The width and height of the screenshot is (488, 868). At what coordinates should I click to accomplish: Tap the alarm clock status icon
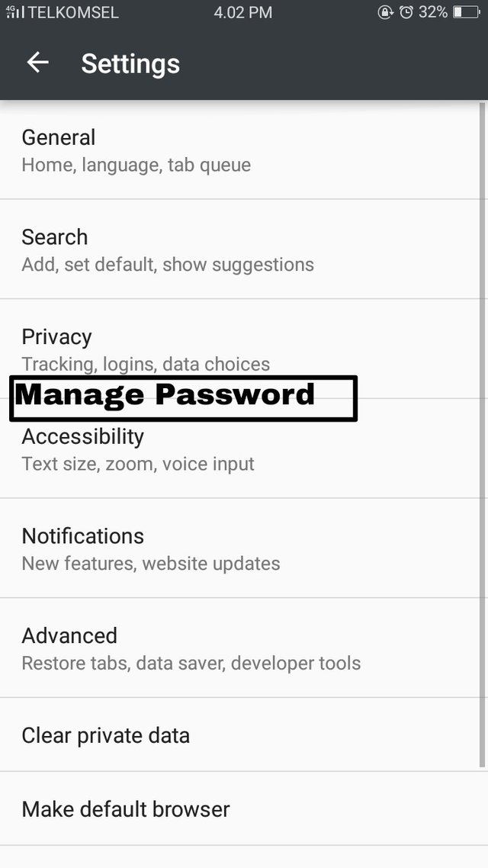(x=406, y=12)
